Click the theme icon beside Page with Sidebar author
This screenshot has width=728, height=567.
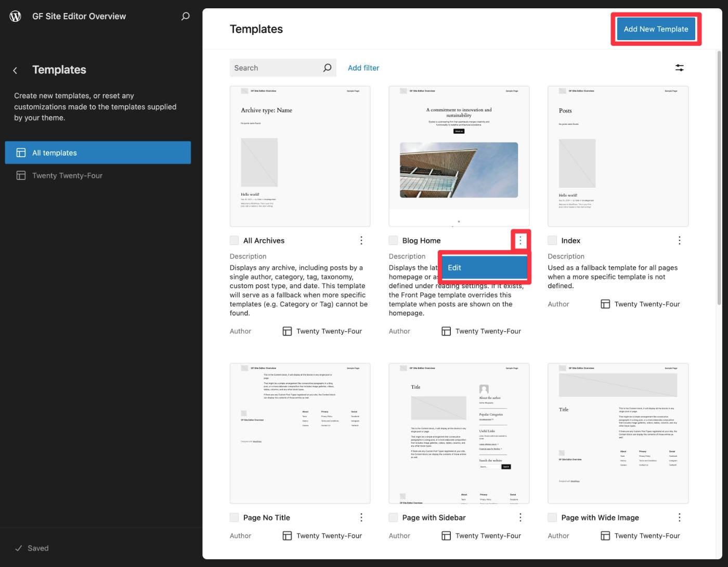(446, 536)
